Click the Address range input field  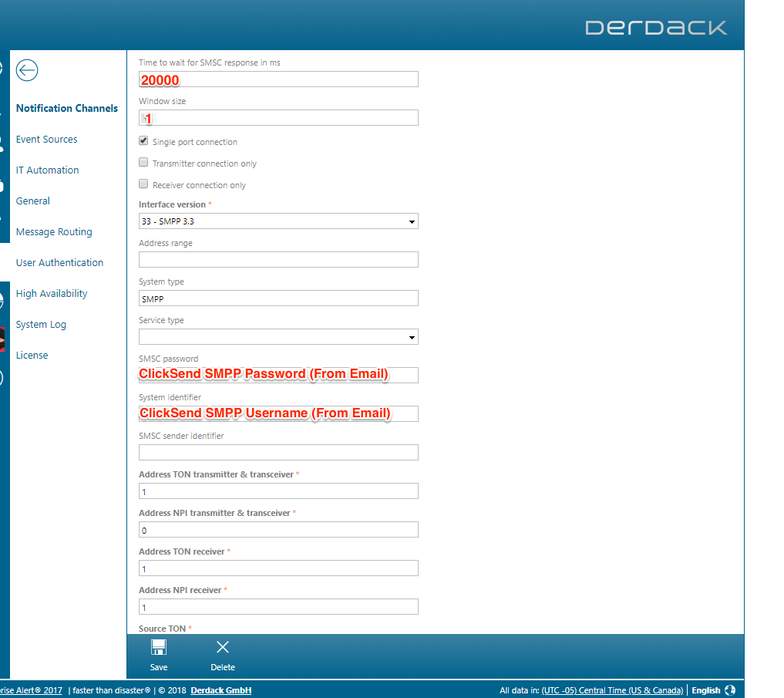[x=278, y=260]
